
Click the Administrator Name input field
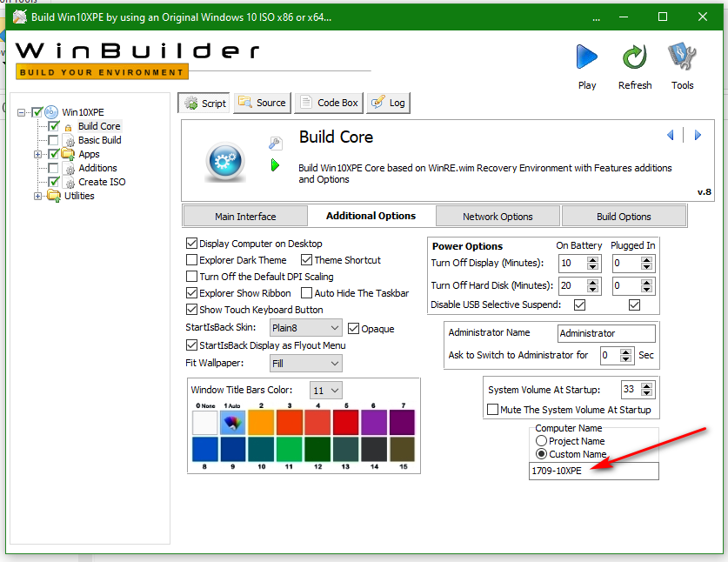pyautogui.click(x=606, y=333)
